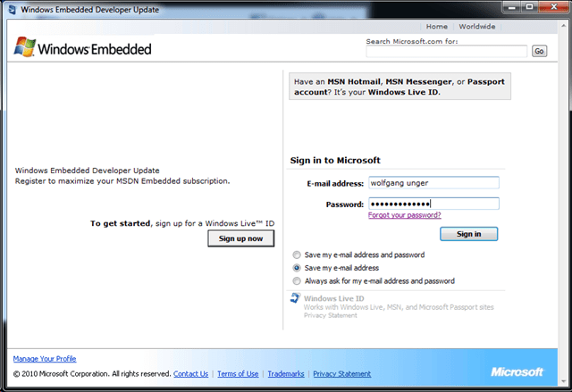The height and width of the screenshot is (392, 572).
Task: Click the window title bar app icon
Action: pyautogui.click(x=12, y=10)
